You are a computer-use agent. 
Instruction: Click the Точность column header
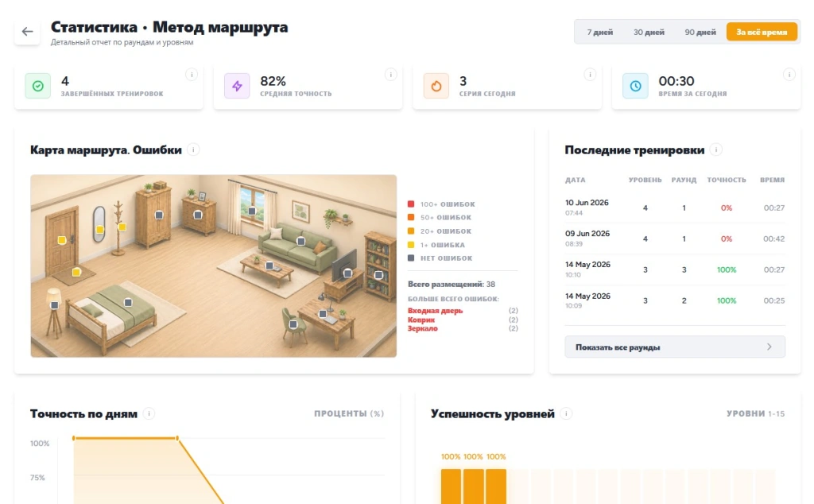click(x=727, y=180)
